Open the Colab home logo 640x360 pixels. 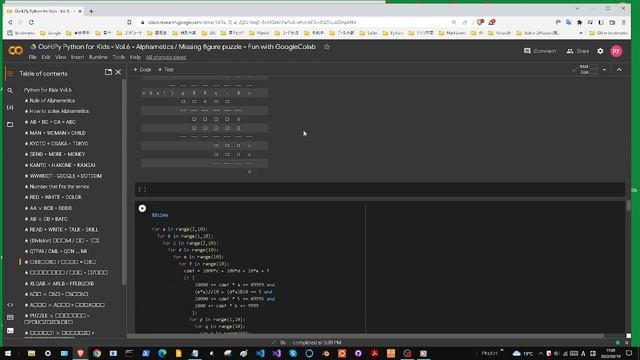[x=16, y=51]
